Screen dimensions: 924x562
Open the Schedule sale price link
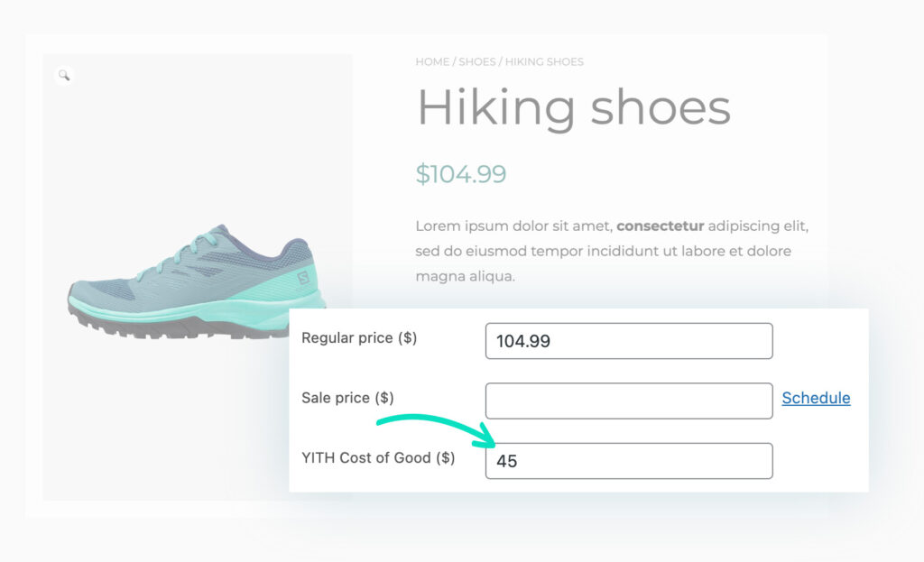tap(816, 398)
